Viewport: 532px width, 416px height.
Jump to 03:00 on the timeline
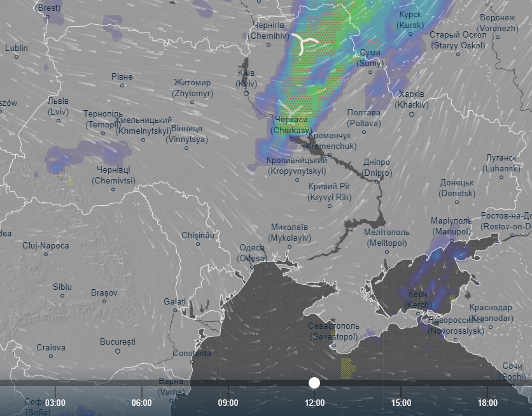click(x=55, y=403)
